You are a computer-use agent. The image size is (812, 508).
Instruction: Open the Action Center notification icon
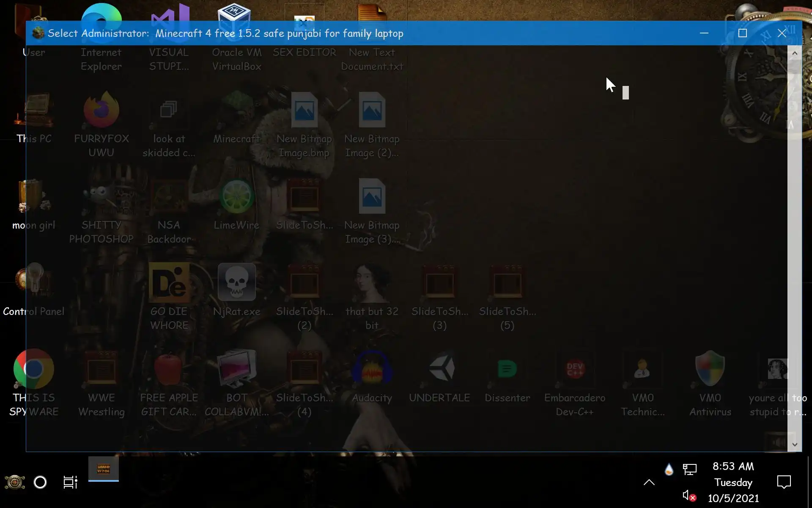tap(784, 482)
